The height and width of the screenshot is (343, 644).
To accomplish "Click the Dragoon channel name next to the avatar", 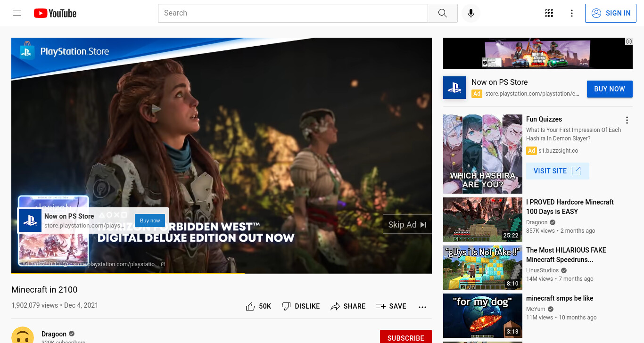I will (54, 334).
